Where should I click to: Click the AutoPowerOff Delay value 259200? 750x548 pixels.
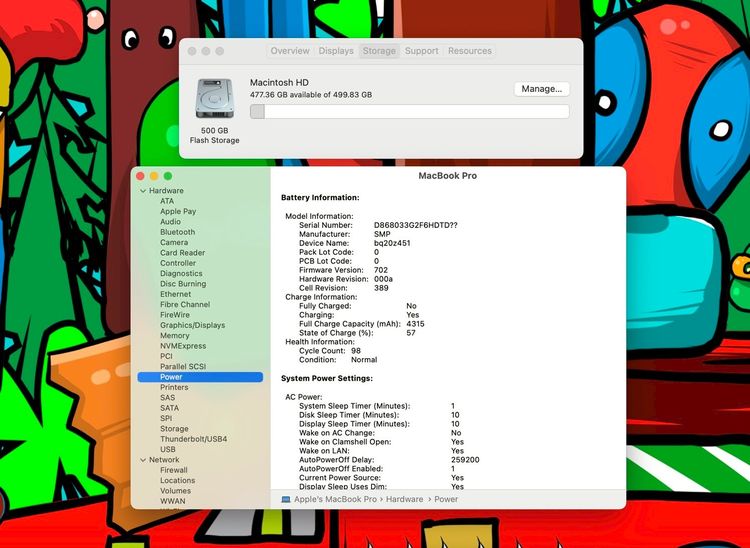465,460
